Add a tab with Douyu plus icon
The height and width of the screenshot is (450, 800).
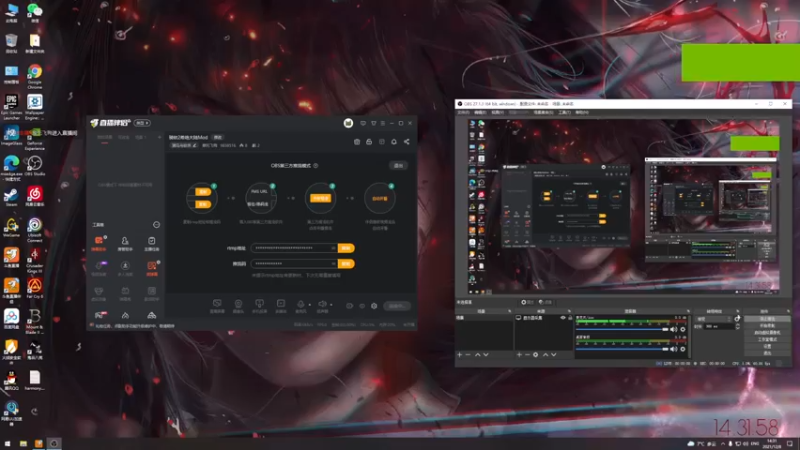(159, 137)
